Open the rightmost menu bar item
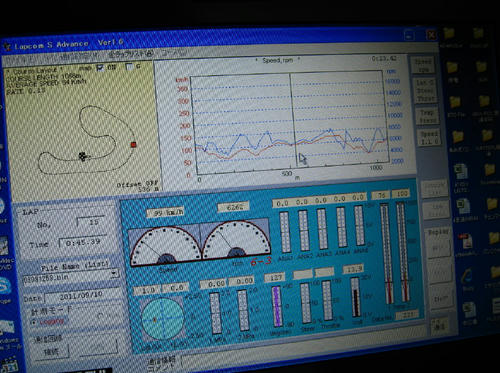 click(x=174, y=53)
